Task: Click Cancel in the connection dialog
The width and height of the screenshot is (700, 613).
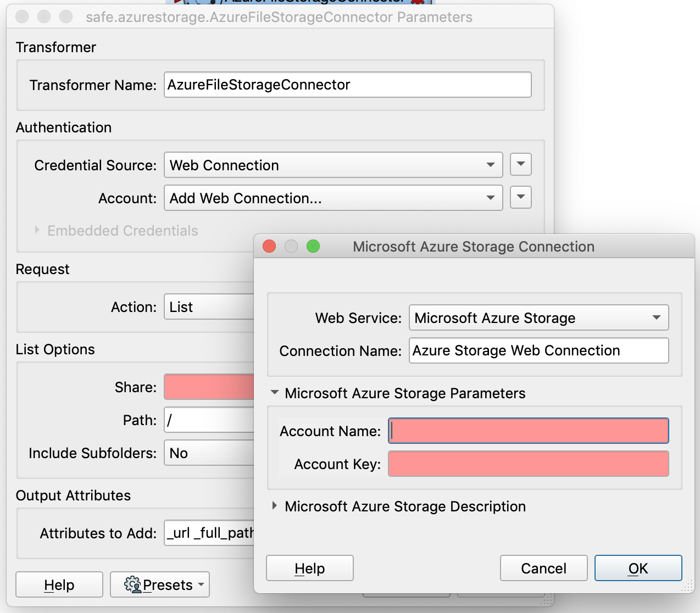Action: (x=543, y=568)
